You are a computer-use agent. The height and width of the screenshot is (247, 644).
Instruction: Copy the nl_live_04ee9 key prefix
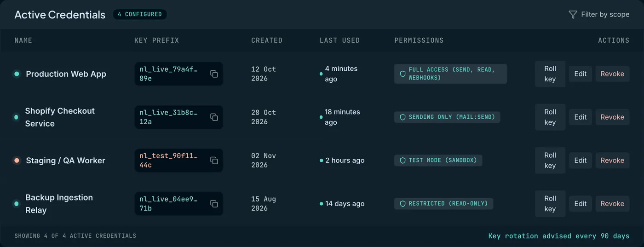pos(214,204)
